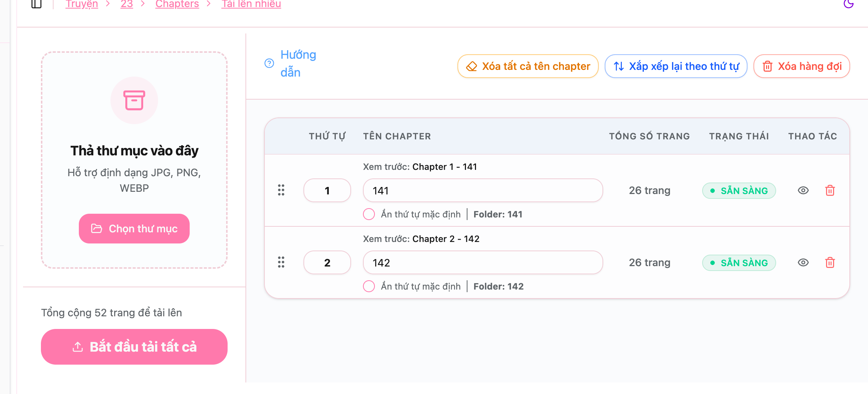Preview chapter 142 with eye icon
The width and height of the screenshot is (868, 394).
click(x=803, y=263)
